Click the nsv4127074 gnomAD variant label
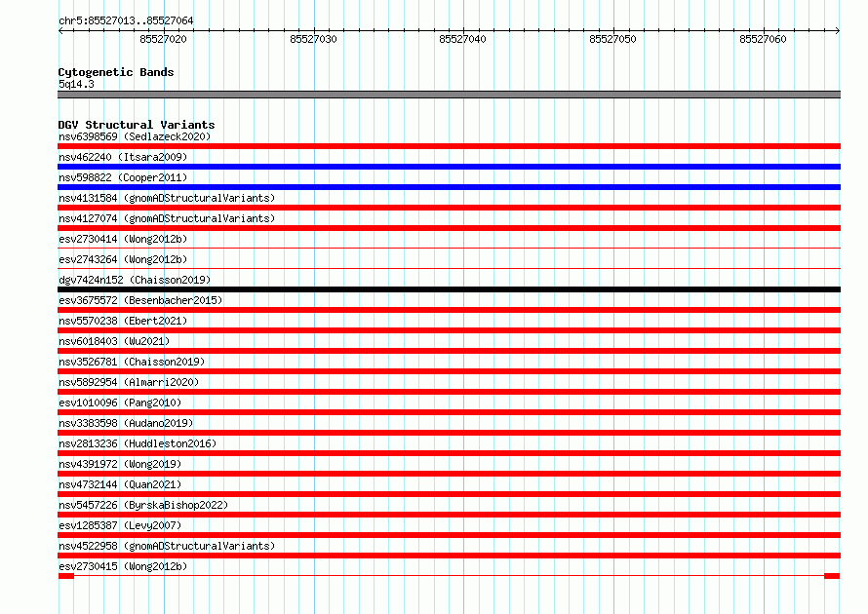The height and width of the screenshot is (614, 868). click(167, 218)
